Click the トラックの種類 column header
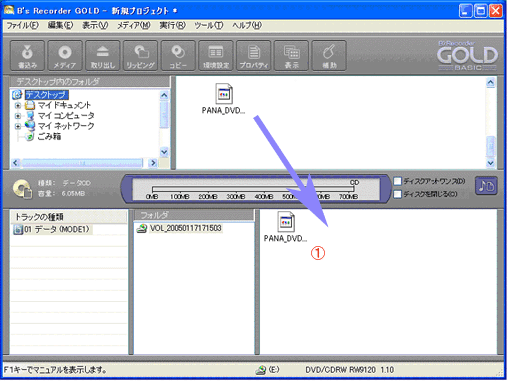The height and width of the screenshot is (381, 508). click(x=69, y=217)
